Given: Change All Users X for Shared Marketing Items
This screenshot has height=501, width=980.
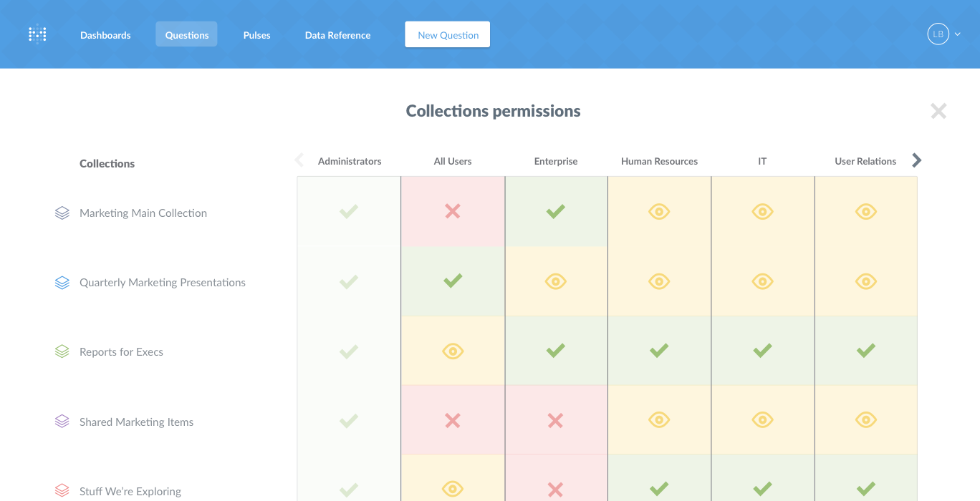Looking at the screenshot, I should 453,420.
